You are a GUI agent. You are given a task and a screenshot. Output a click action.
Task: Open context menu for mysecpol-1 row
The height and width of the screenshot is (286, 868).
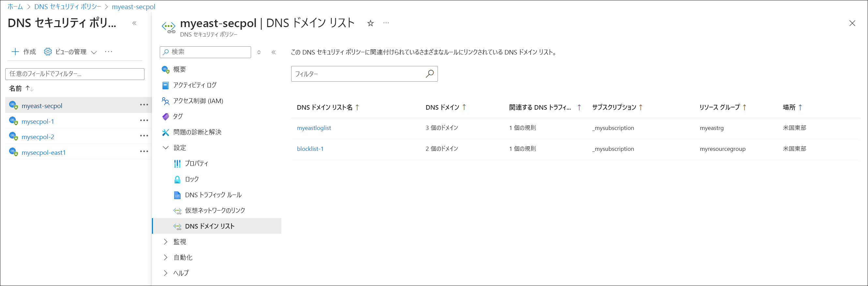(x=144, y=120)
